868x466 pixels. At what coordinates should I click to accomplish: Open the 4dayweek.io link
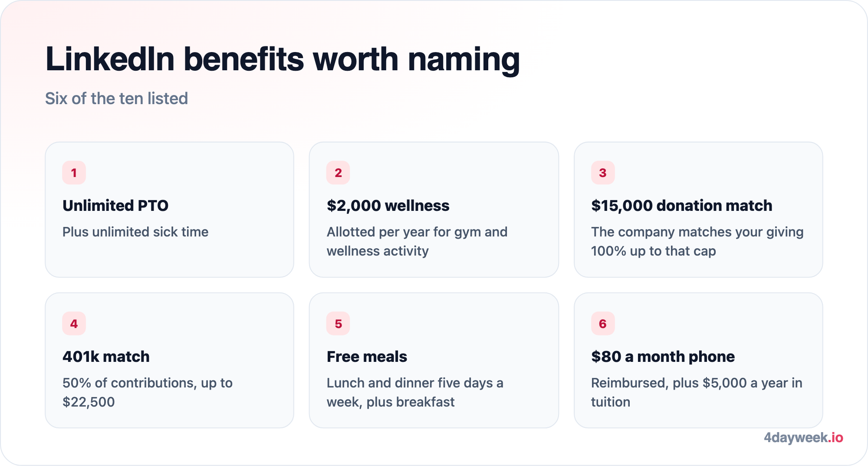(803, 437)
